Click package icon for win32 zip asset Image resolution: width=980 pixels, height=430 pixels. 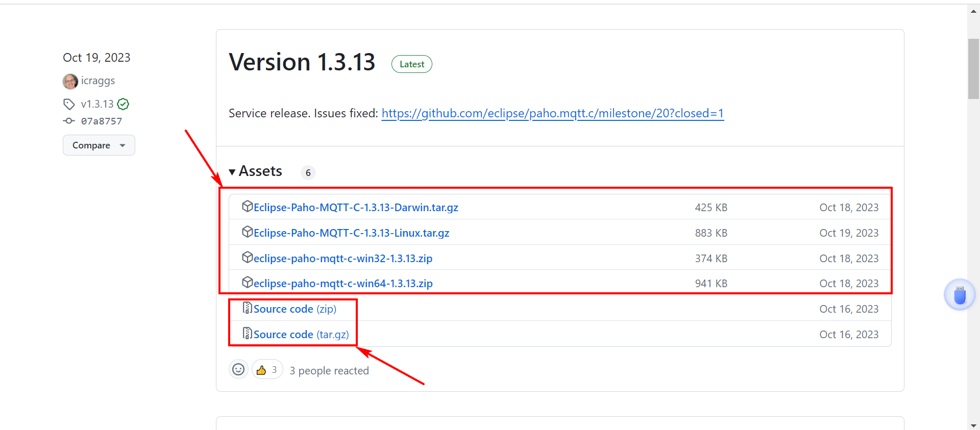point(247,258)
